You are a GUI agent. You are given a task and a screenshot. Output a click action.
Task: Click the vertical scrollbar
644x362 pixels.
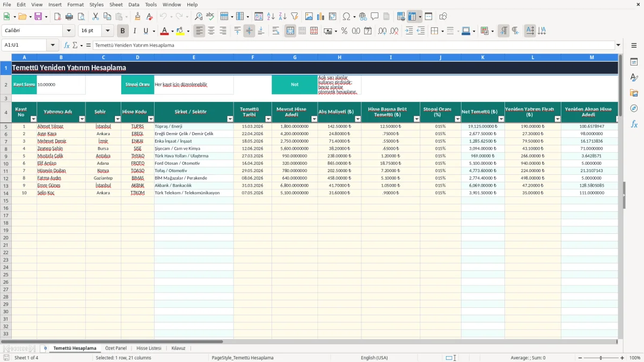click(620, 196)
